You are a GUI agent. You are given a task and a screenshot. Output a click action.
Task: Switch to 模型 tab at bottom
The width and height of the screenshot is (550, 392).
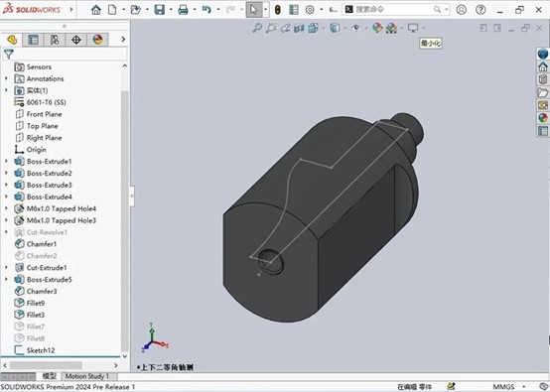[49, 376]
